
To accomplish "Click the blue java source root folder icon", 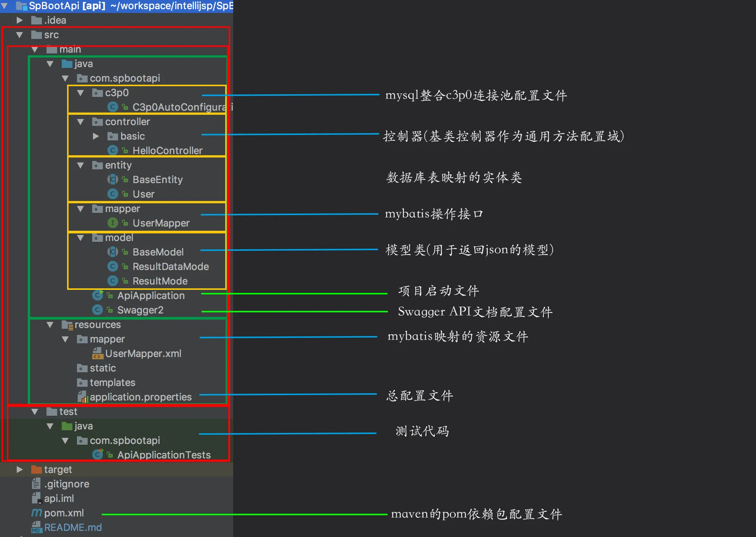I will tap(67, 64).
